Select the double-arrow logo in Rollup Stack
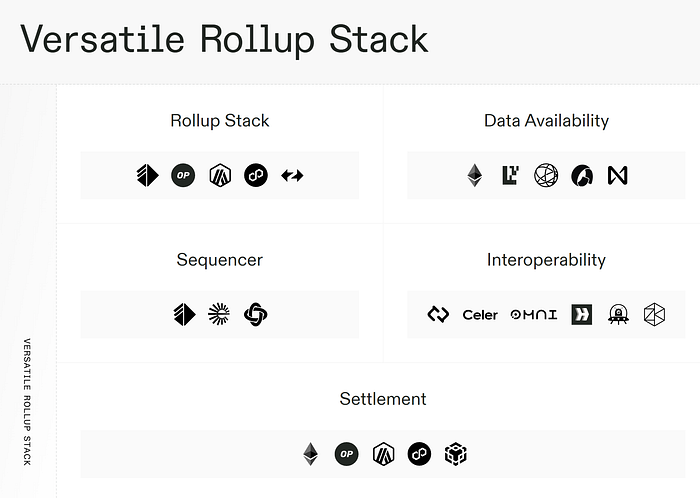700x498 pixels. click(292, 175)
